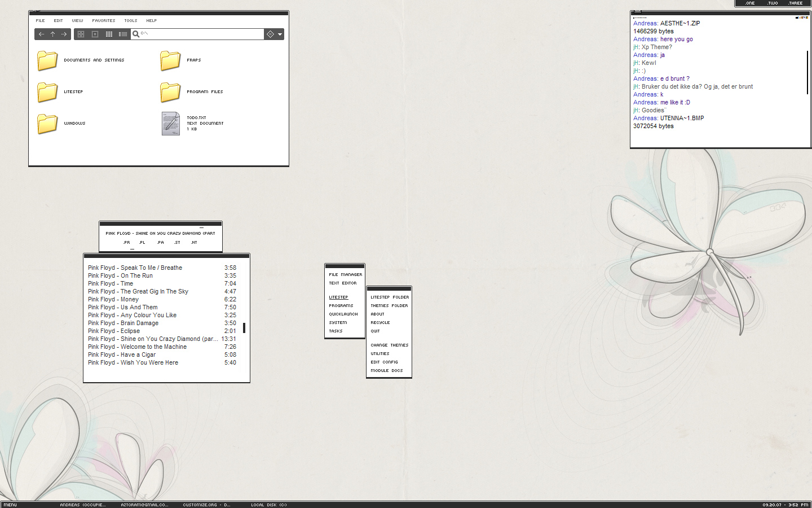This screenshot has width=812, height=508.
Task: Go forward with the right arrow icon
Action: coord(64,34)
